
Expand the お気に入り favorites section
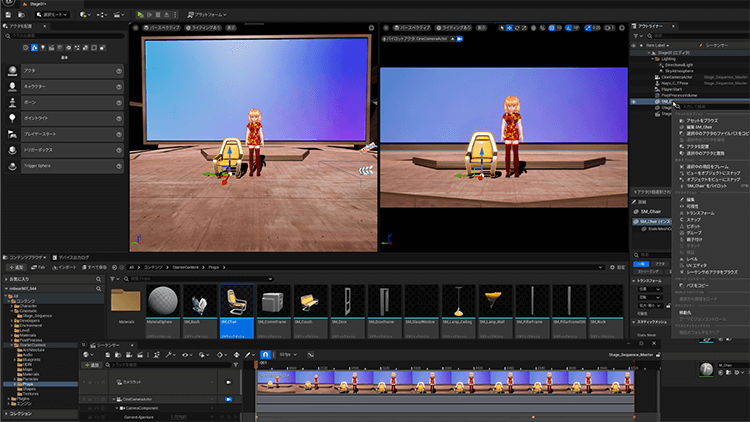coord(6,279)
